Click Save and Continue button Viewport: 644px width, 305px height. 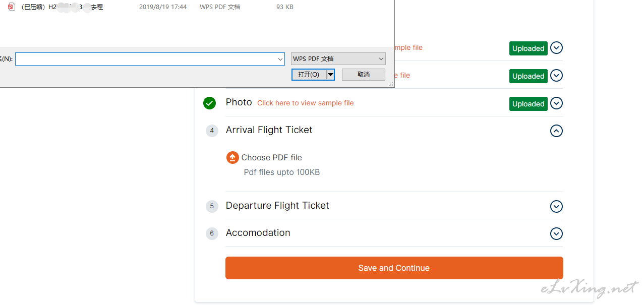point(394,268)
